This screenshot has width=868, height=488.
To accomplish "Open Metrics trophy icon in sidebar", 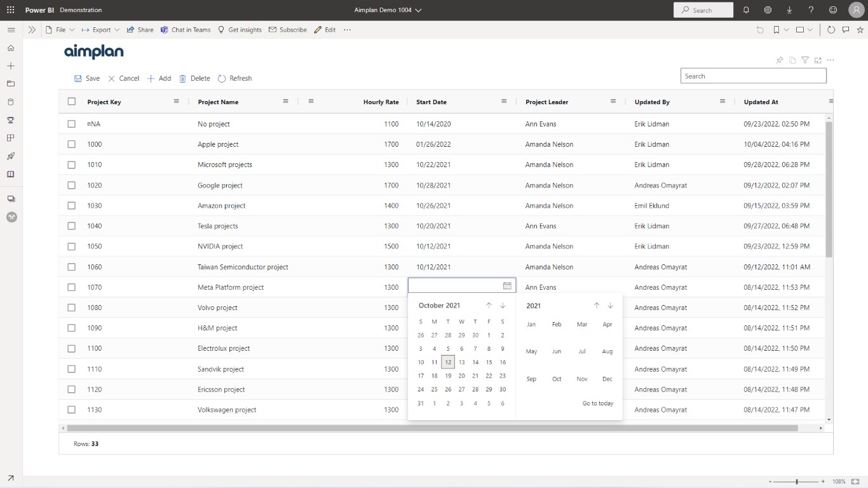I will tap(11, 119).
